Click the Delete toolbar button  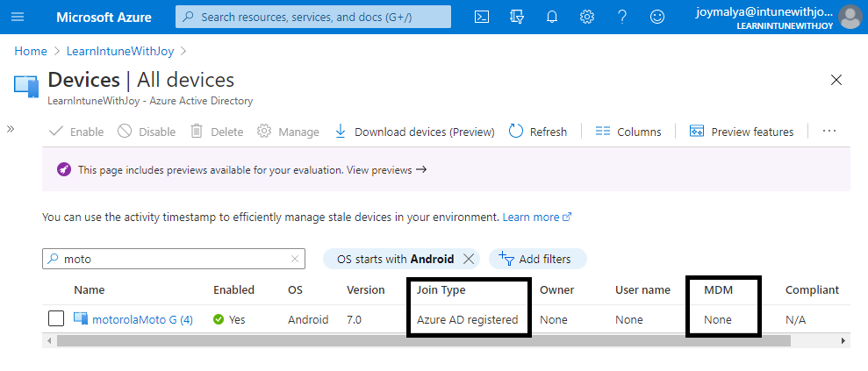(x=217, y=132)
